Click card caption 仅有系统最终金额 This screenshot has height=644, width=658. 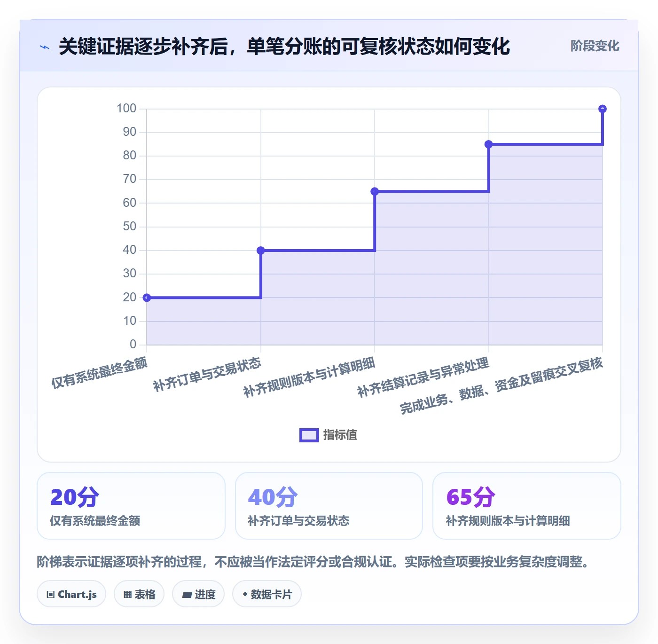tap(95, 521)
